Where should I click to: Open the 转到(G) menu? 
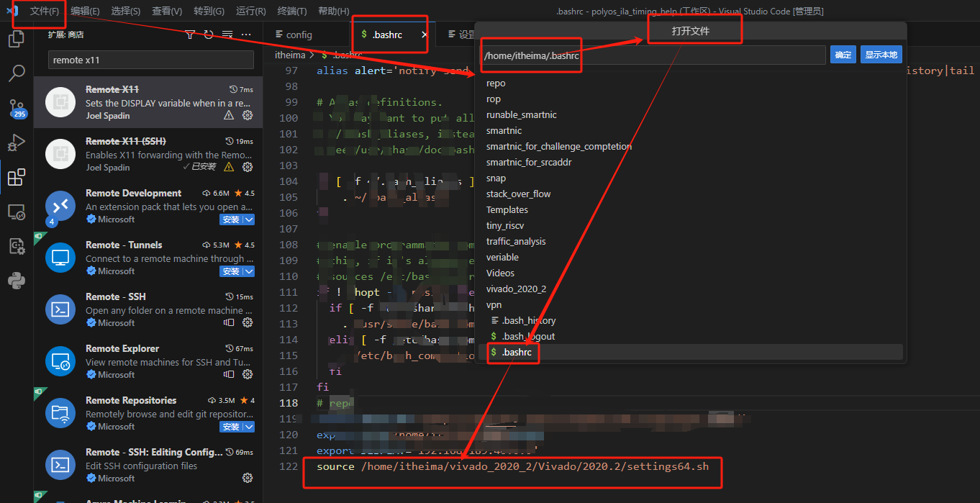click(209, 11)
